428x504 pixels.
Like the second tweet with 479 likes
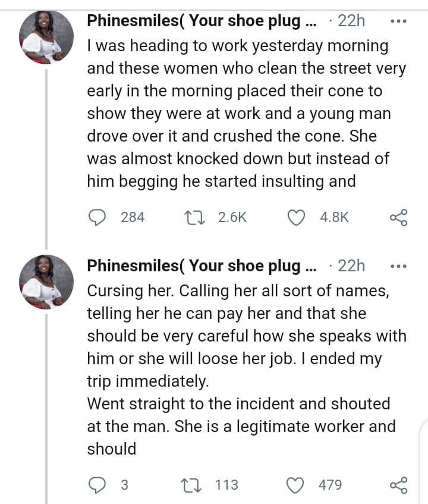(x=295, y=486)
